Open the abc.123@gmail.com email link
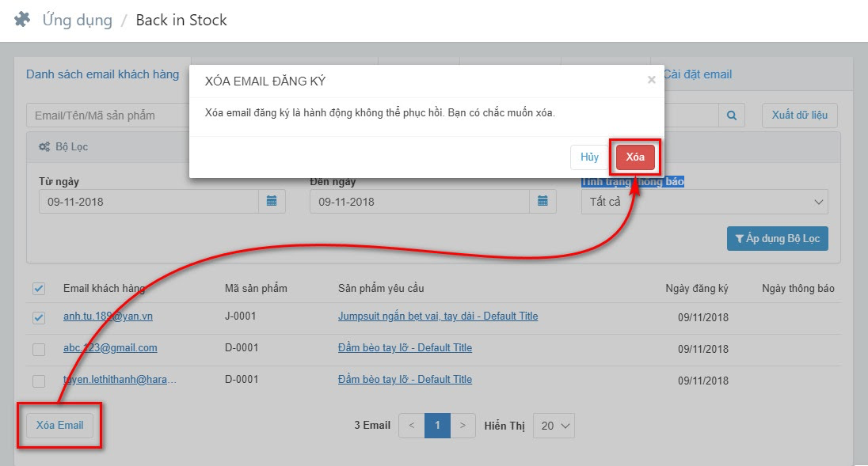 point(110,347)
